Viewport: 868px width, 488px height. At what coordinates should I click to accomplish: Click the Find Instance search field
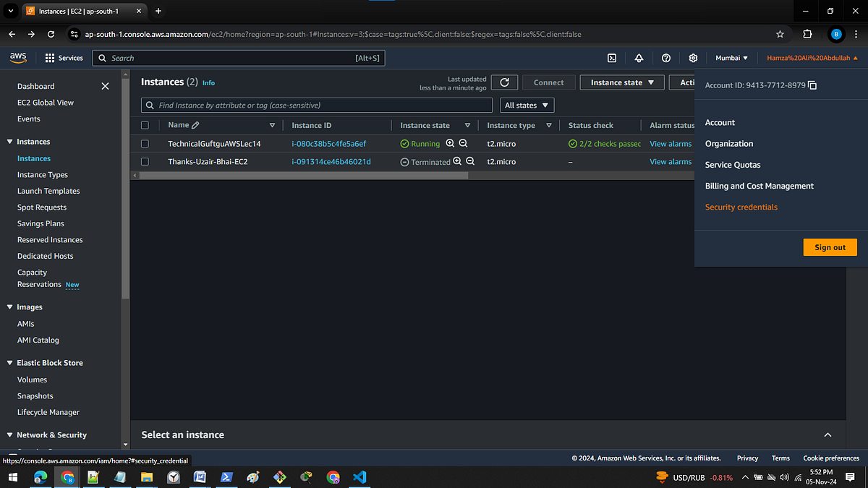tap(315, 105)
